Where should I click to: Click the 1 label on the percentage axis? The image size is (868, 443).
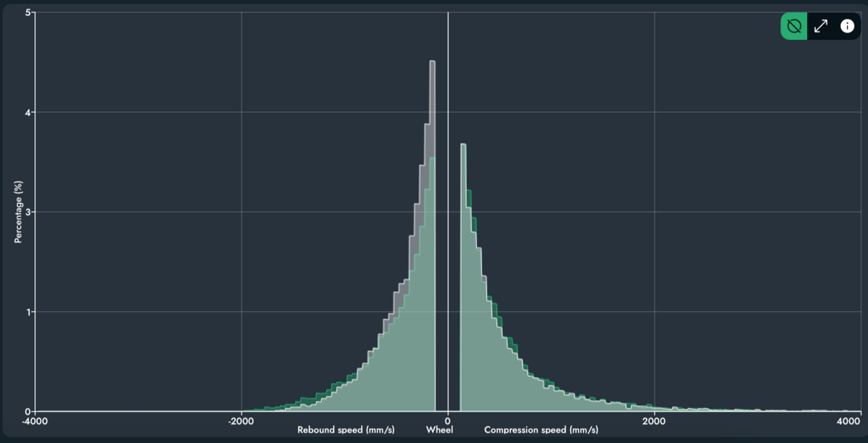[27, 312]
